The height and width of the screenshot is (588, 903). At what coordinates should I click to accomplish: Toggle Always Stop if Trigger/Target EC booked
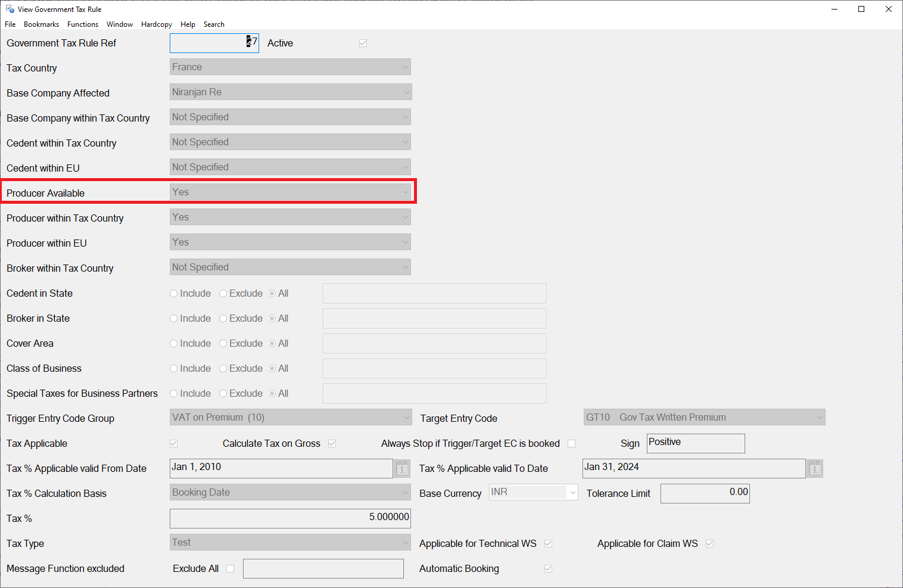pyautogui.click(x=572, y=444)
